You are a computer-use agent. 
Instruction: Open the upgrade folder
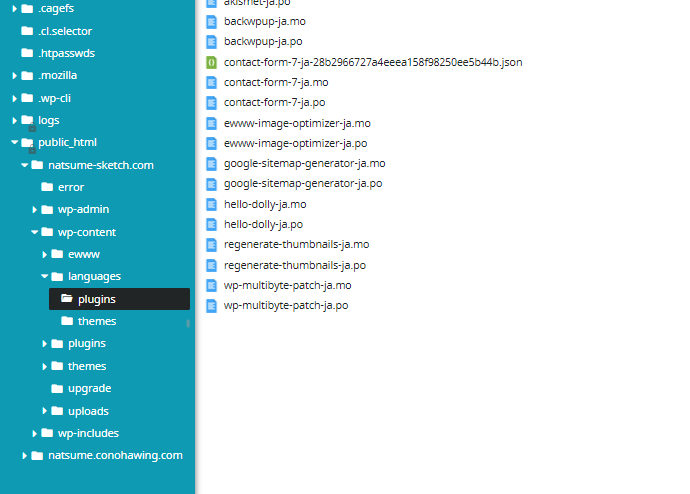tap(81, 388)
